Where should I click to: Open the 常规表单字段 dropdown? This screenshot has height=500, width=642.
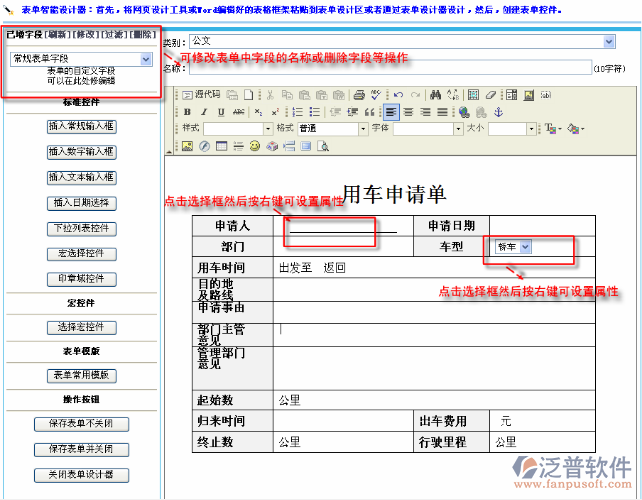point(146,59)
